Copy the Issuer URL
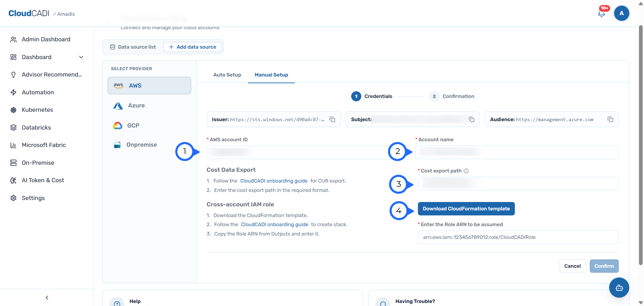Screen dimensions: 644x306 point(332,119)
